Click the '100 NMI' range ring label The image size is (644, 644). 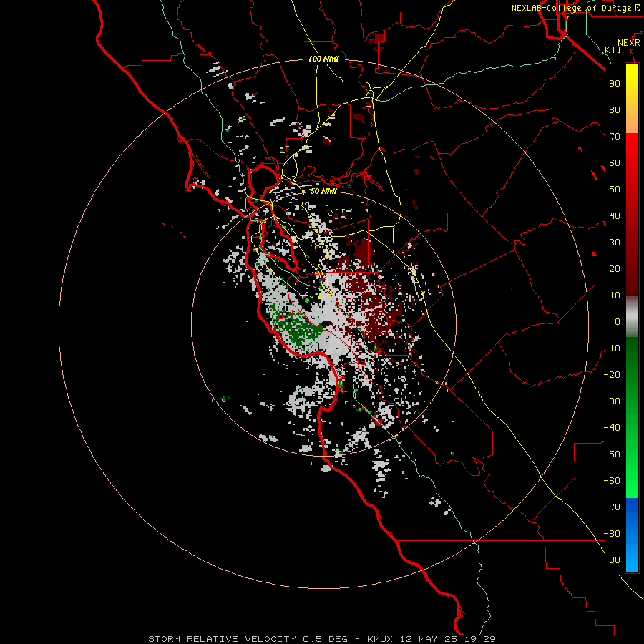(x=323, y=59)
